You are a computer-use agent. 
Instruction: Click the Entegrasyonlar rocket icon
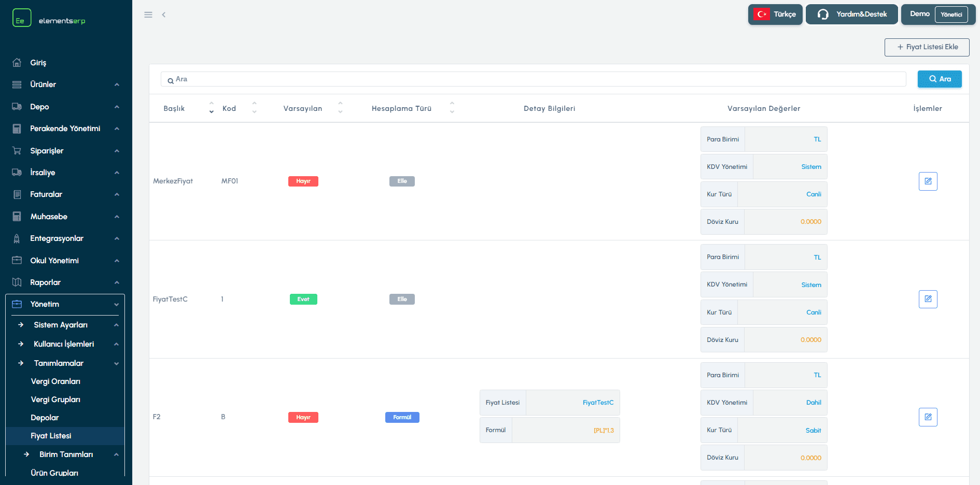click(x=17, y=238)
